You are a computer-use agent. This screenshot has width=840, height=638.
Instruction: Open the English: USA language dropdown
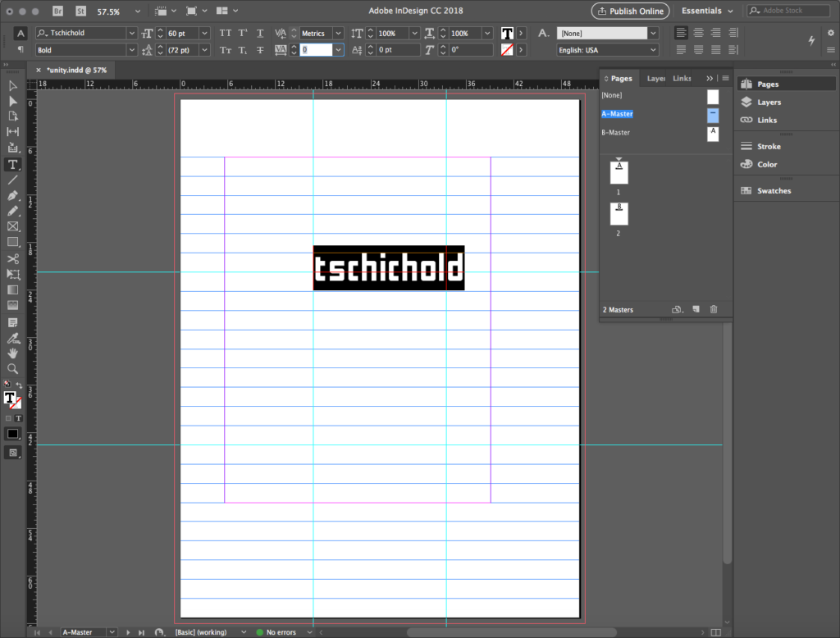(653, 50)
